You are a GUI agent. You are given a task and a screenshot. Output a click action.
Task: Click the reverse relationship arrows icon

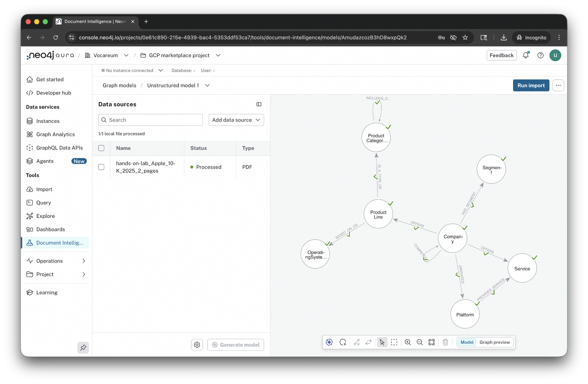tap(369, 342)
